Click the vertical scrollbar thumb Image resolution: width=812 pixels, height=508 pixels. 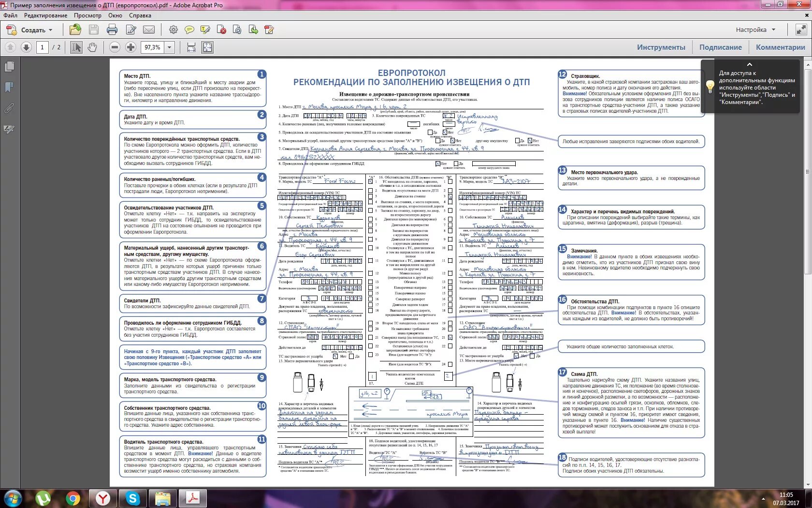(x=808, y=172)
